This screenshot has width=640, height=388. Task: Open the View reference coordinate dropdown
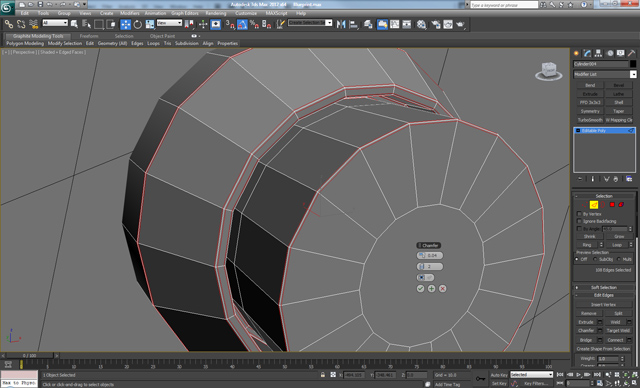(x=169, y=23)
